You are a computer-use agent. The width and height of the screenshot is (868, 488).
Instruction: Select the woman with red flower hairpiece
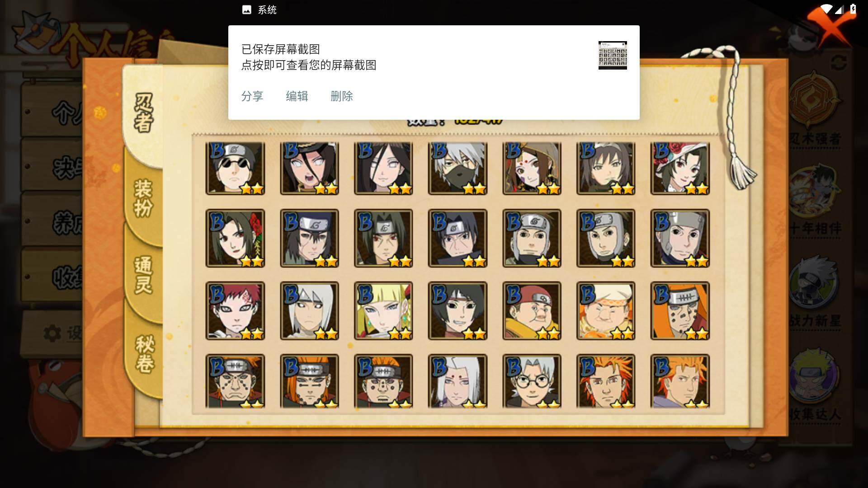click(x=235, y=238)
